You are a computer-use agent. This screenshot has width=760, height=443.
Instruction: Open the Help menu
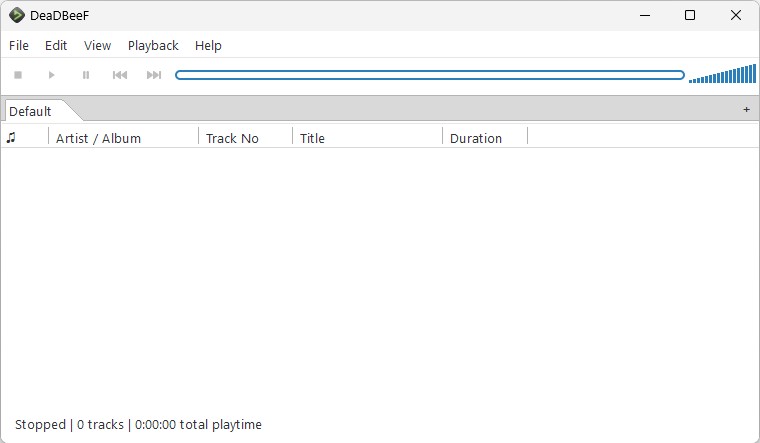[208, 46]
